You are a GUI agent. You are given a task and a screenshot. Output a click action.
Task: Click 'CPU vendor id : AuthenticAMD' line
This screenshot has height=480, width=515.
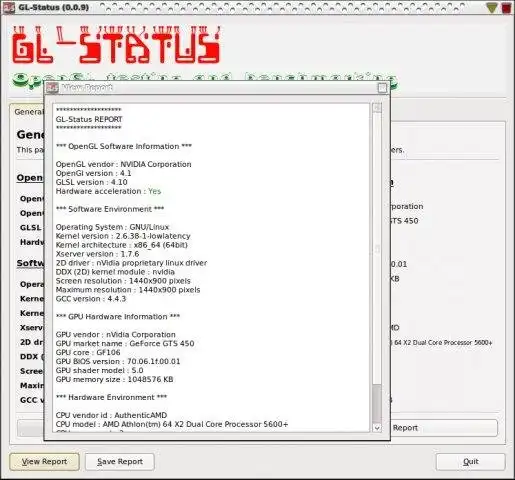click(111, 415)
